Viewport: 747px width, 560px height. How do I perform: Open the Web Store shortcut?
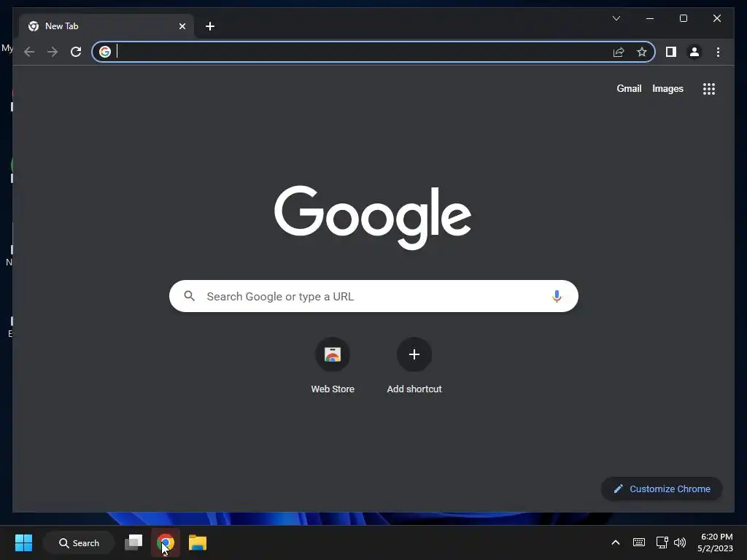(333, 366)
